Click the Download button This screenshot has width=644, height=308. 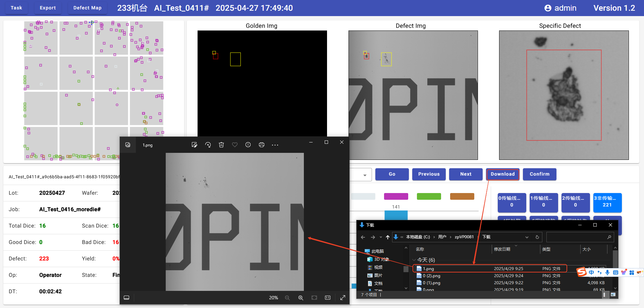(x=503, y=174)
